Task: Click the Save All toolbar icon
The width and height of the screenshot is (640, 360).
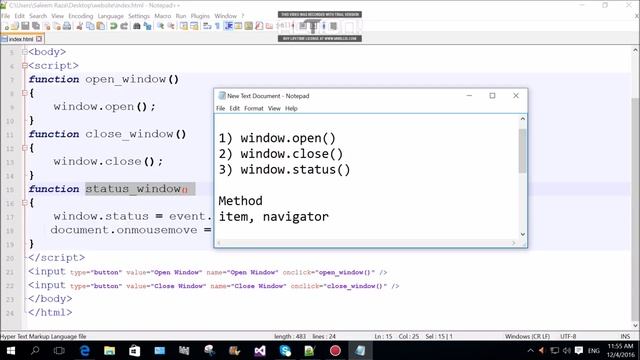Action: click(x=36, y=26)
